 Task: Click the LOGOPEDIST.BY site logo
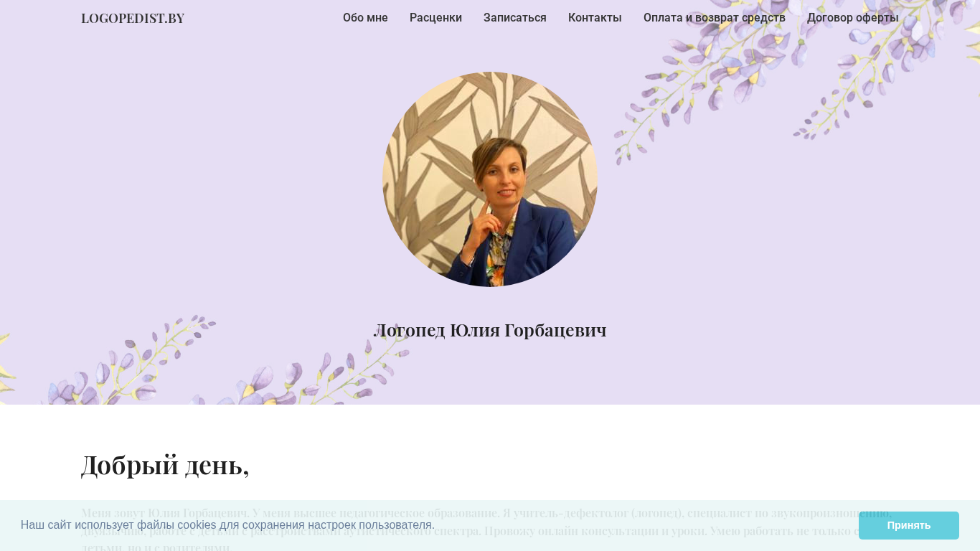point(133,18)
